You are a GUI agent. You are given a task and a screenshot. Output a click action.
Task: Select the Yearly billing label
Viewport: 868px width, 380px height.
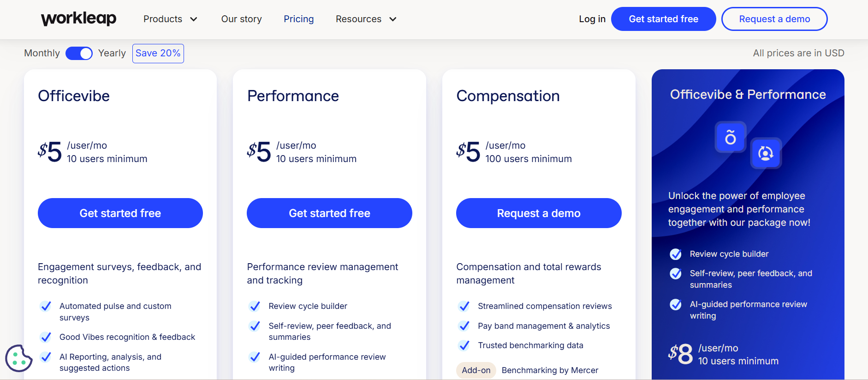[112, 53]
